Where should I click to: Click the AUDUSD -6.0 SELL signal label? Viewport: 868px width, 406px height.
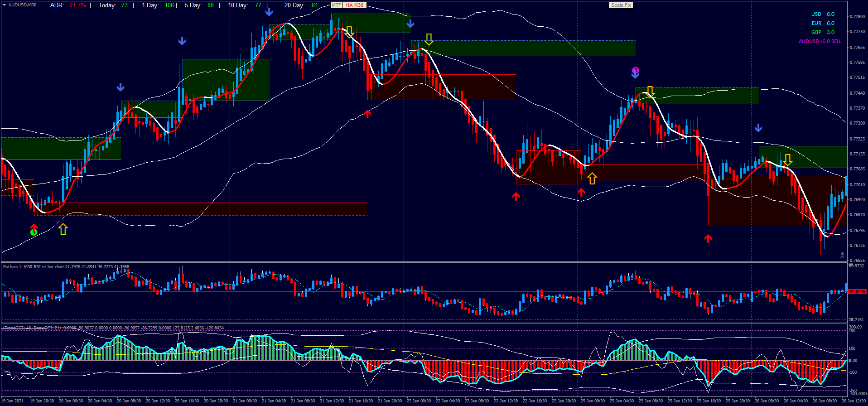820,41
